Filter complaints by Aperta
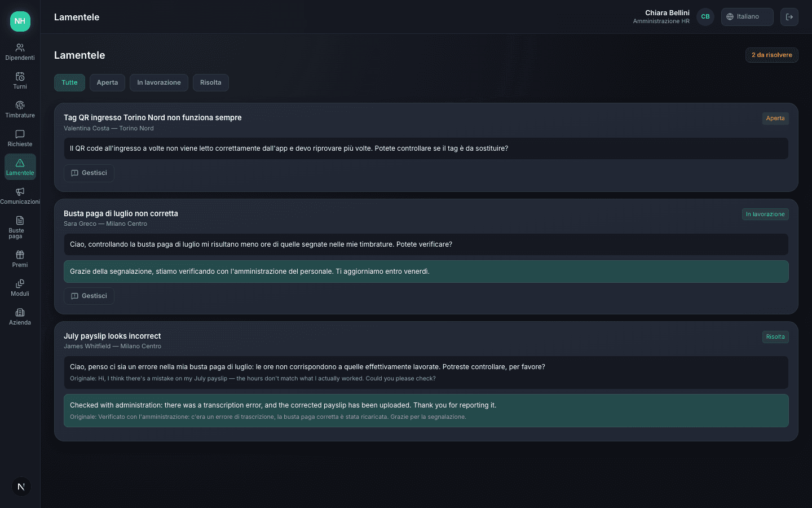Image resolution: width=812 pixels, height=508 pixels. [107, 82]
